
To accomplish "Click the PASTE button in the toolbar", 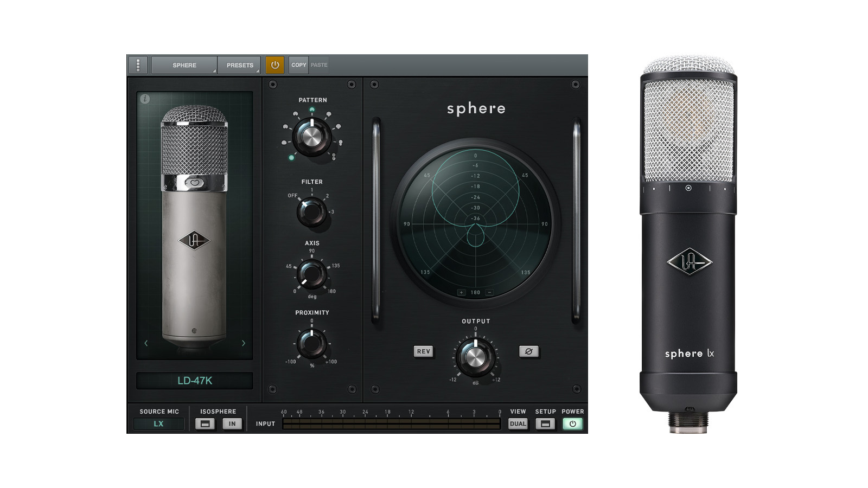I will [319, 65].
